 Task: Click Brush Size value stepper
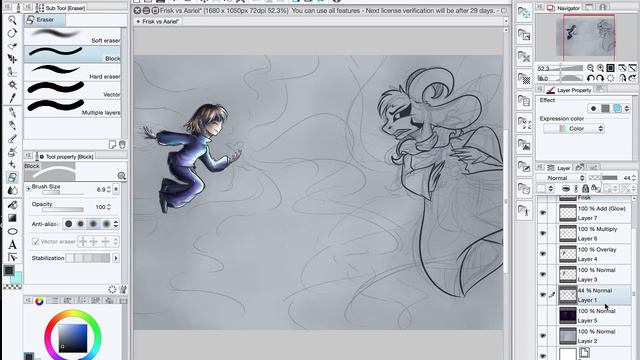(109, 189)
